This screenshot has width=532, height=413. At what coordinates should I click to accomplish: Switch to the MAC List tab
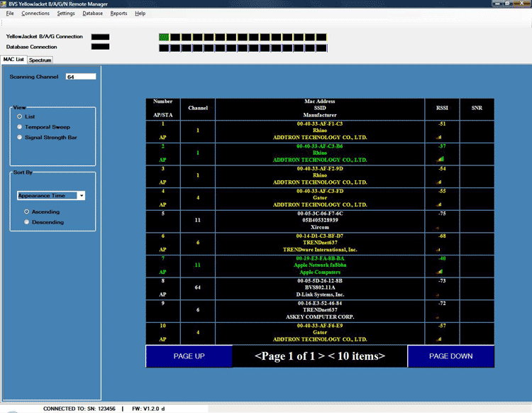[13, 60]
